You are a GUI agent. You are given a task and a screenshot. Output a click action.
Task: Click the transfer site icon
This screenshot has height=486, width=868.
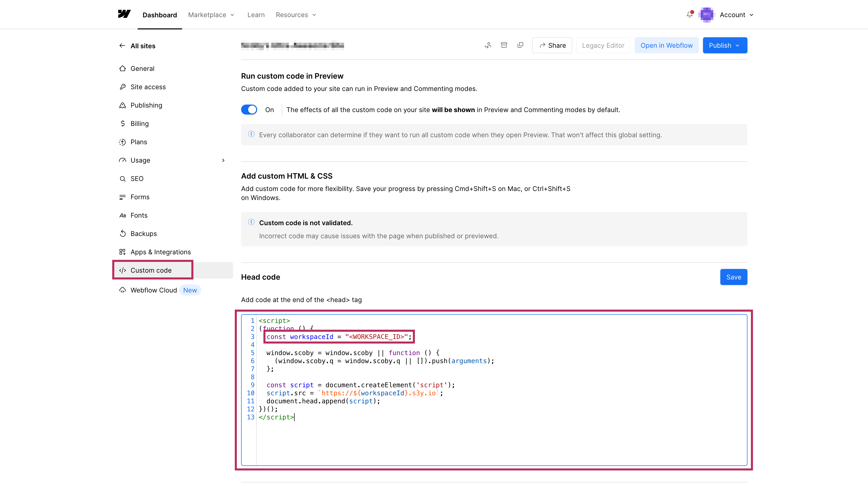tap(487, 45)
